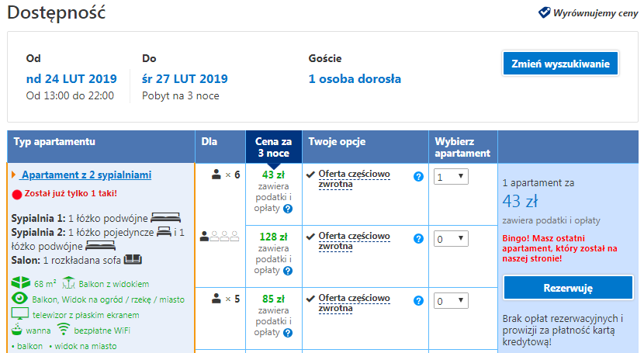Image resolution: width=644 pixels, height=353 pixels.
Task: Click the person × 6 occupancy icon
Action: (x=226, y=175)
